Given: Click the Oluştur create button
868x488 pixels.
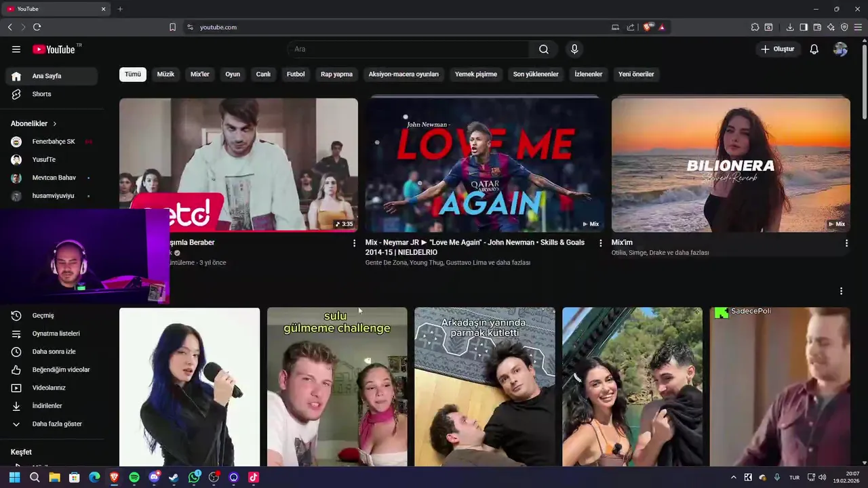Looking at the screenshot, I should coord(777,49).
